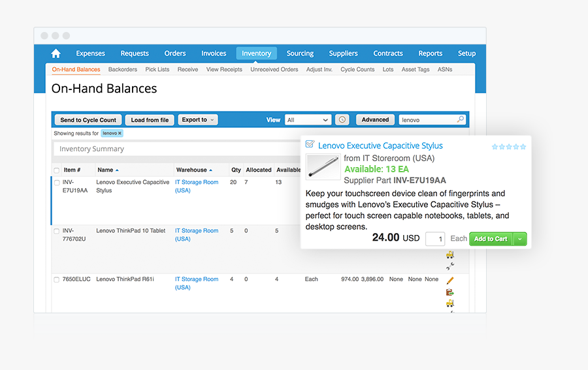588x370 pixels.
Task: Switch to Pick Lists tab
Action: tap(157, 69)
